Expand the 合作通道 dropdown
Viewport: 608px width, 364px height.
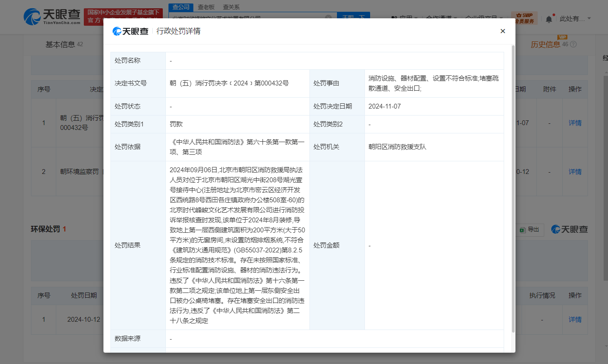click(x=441, y=18)
